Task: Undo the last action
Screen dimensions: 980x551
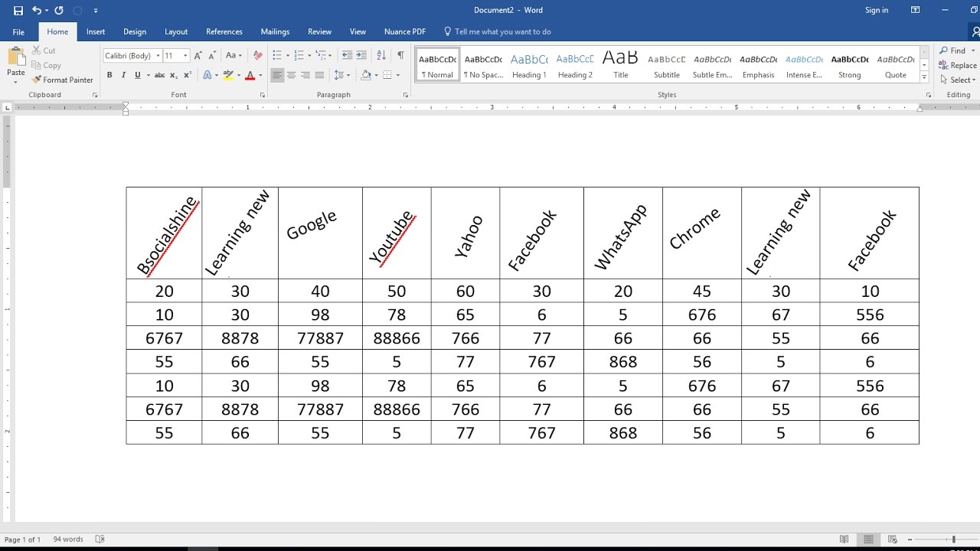Action: 36,10
